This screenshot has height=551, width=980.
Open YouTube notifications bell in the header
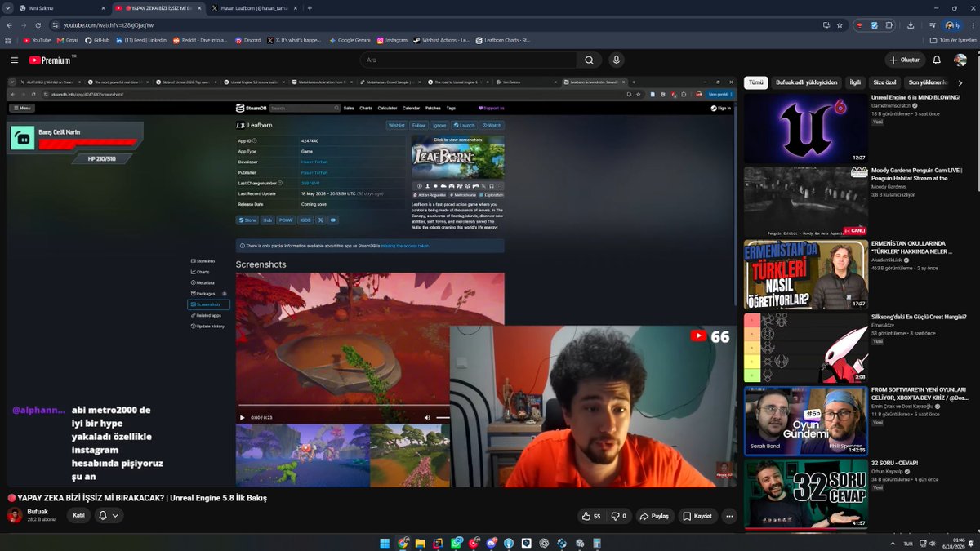click(x=937, y=60)
